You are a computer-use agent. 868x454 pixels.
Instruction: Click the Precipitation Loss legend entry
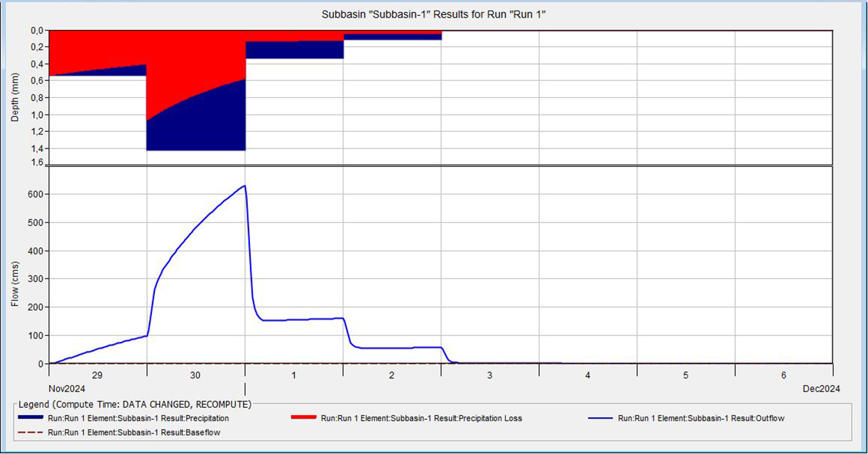tap(406, 418)
